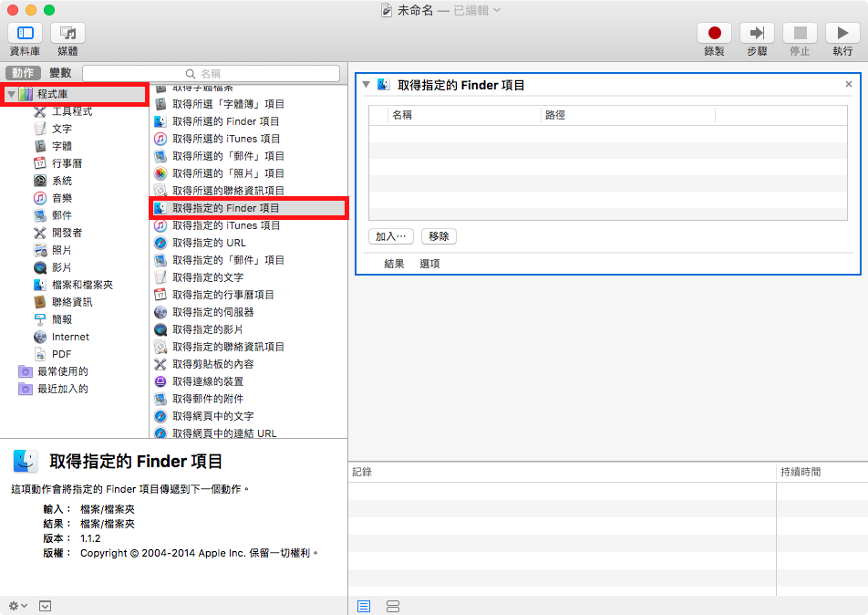Click the 名稱 search field
The image size is (868, 615).
click(211, 73)
